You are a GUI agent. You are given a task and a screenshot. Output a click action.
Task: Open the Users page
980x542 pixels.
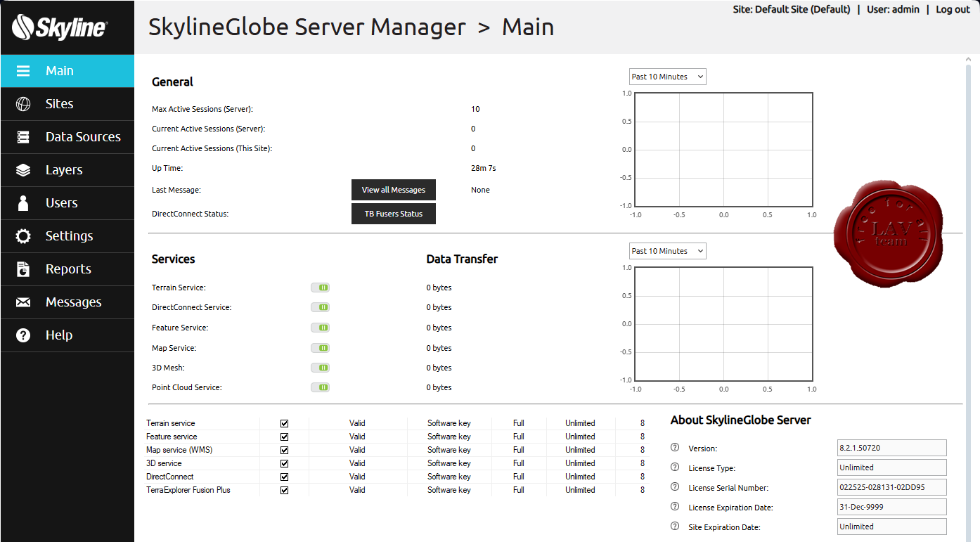[67, 203]
